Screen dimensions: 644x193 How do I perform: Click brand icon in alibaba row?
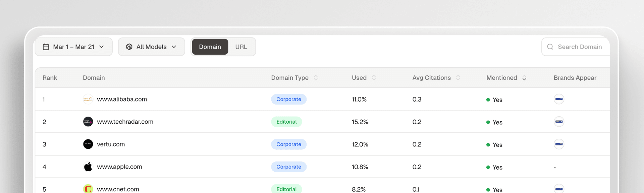559,99
